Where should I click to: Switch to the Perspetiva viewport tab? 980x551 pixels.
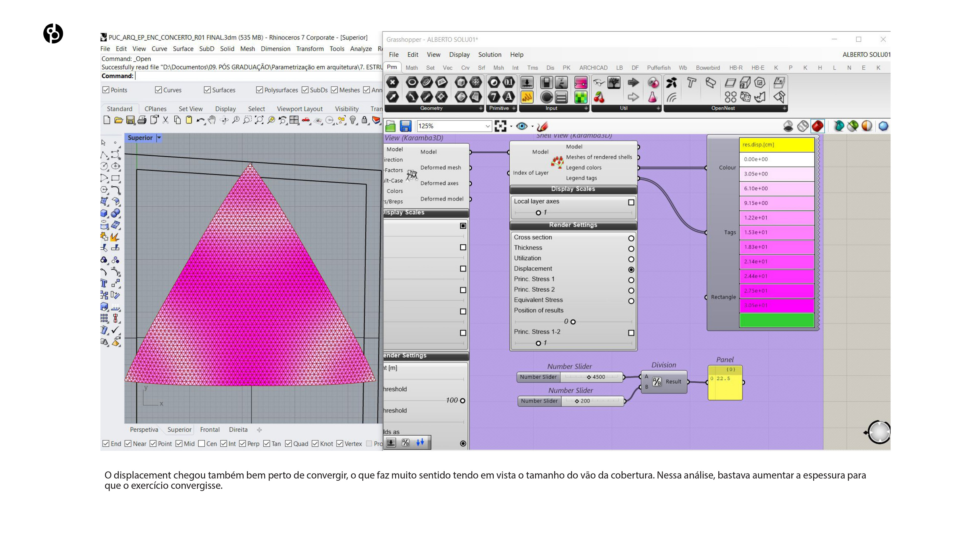coord(144,429)
